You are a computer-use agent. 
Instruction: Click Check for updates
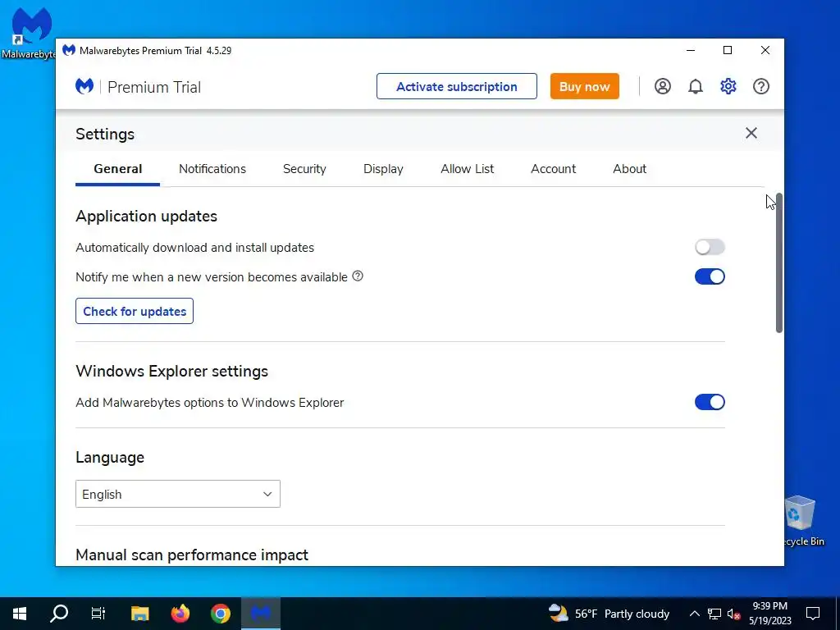[135, 311]
